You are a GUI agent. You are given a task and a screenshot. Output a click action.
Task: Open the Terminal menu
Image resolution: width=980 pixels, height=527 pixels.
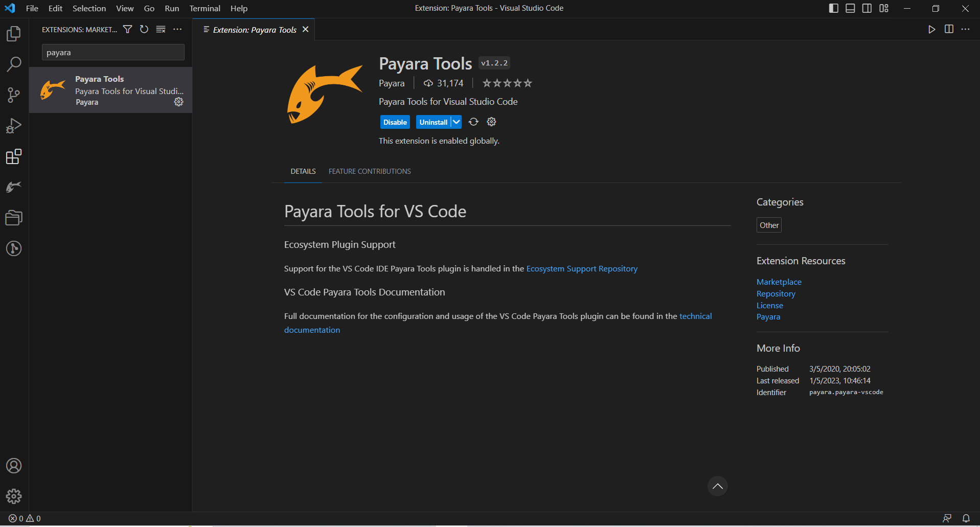(204, 8)
